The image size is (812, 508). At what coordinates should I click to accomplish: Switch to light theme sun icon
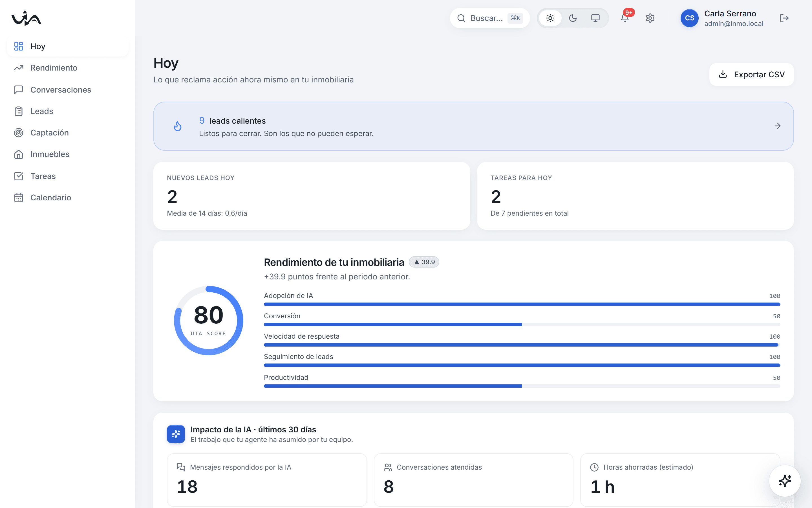coord(550,18)
